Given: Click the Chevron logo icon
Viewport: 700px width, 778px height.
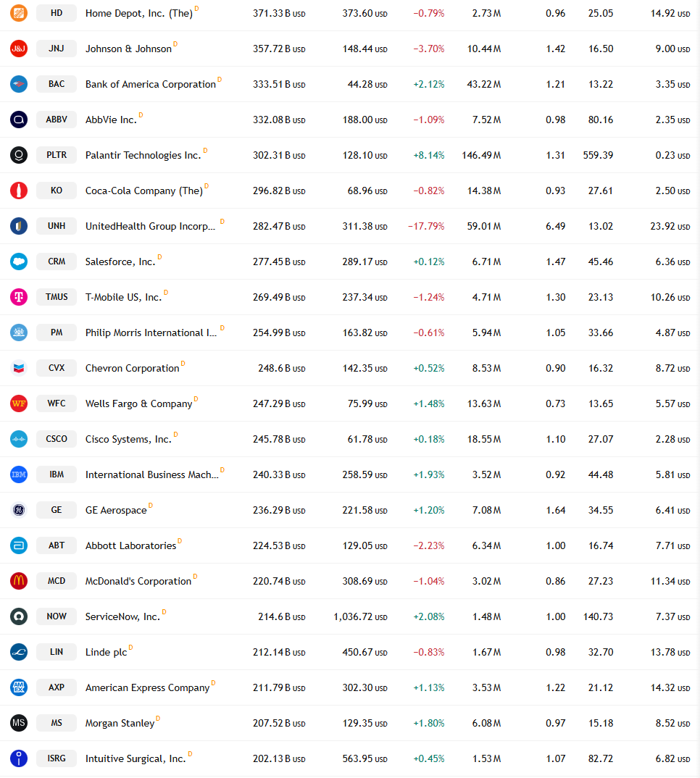Looking at the screenshot, I should [x=19, y=368].
